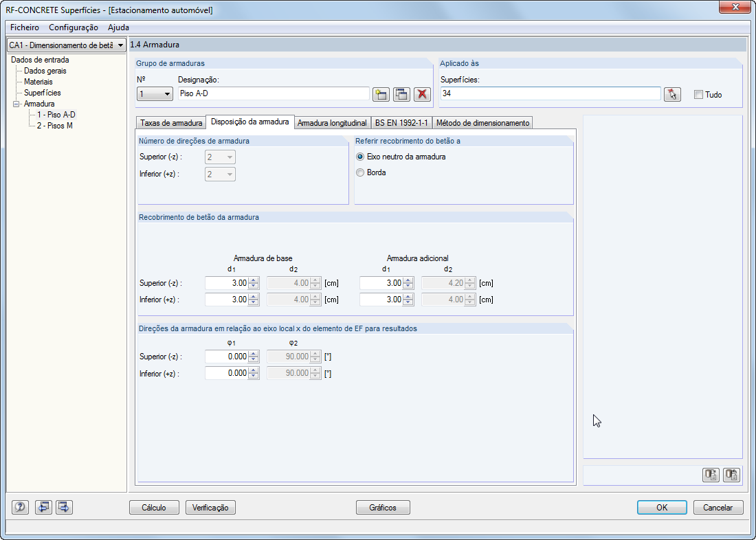This screenshot has width=756, height=540.
Task: Click the Superior φ1 angle field
Action: tap(227, 357)
